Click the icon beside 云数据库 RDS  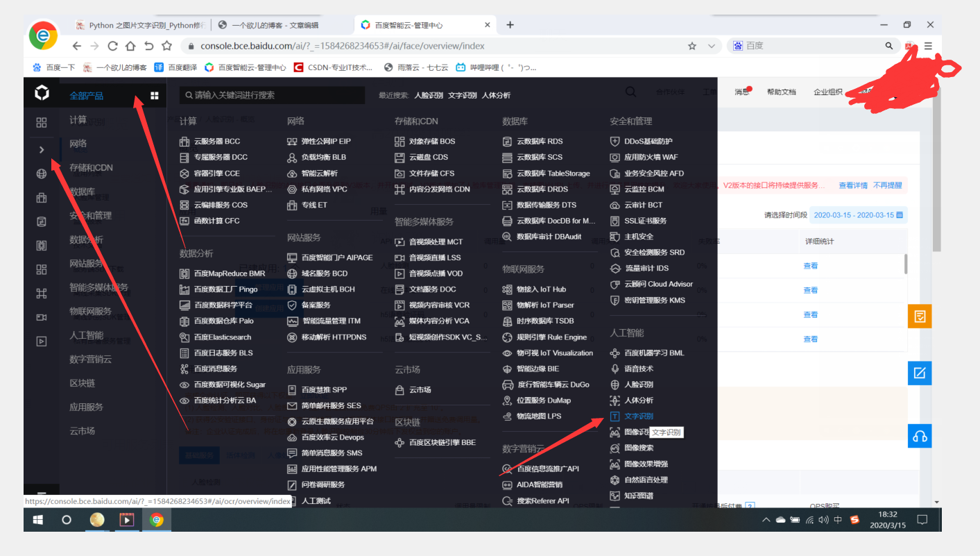click(507, 141)
